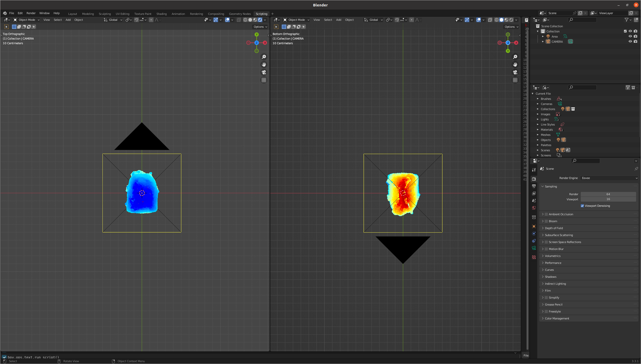Open Output properties tab printer icon
This screenshot has height=364, width=641.
[534, 186]
